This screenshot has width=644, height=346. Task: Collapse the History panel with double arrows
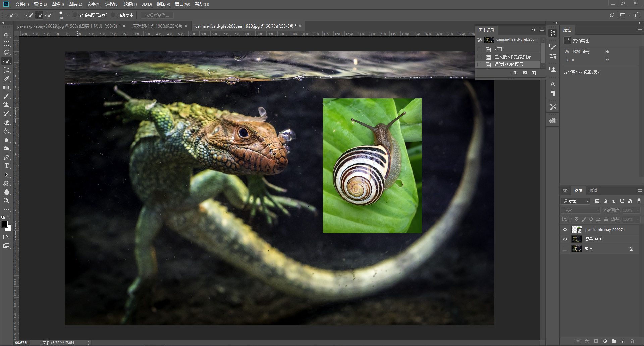[x=534, y=30]
